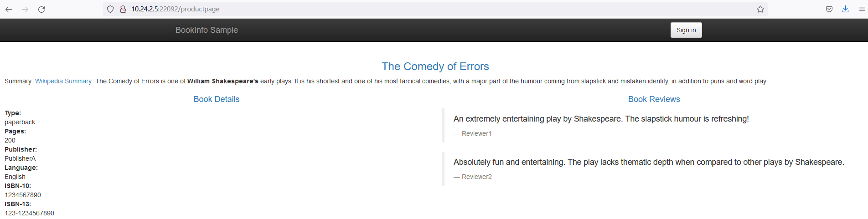Image resolution: width=868 pixels, height=219 pixels.
Task: Bookmark this page with the star icon
Action: click(x=760, y=9)
